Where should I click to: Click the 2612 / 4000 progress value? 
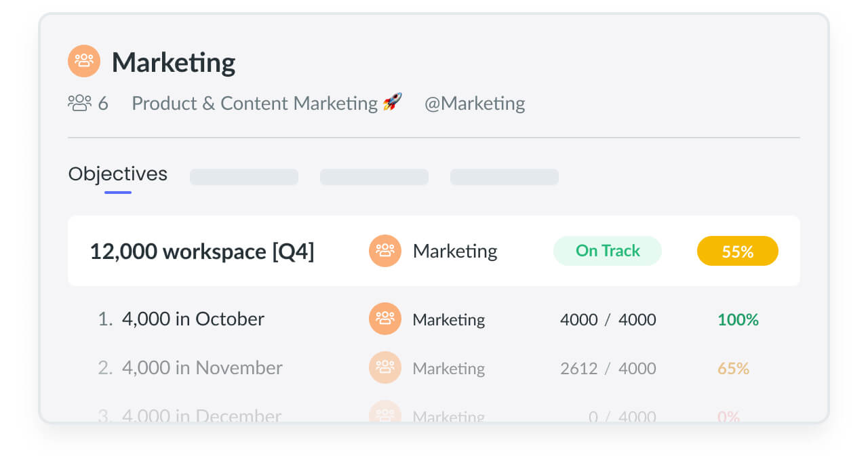click(x=608, y=368)
